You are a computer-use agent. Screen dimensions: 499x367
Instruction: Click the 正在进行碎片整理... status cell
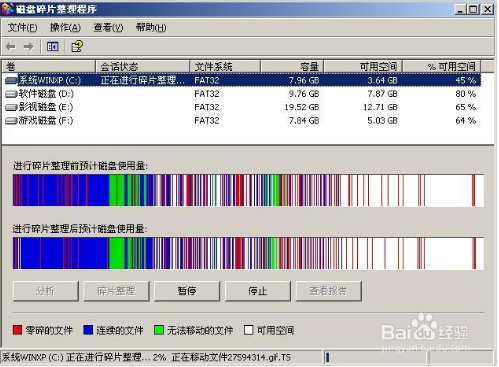click(x=142, y=80)
